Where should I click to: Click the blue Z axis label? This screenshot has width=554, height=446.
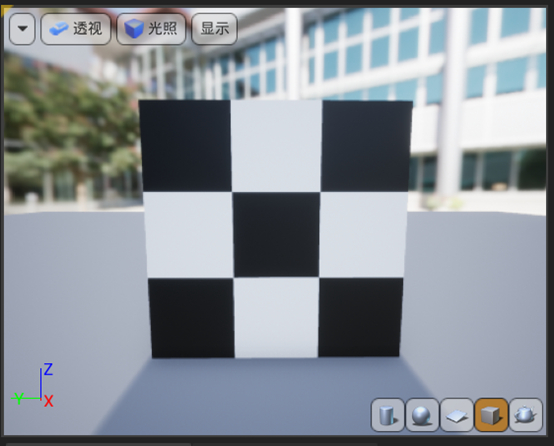click(48, 369)
